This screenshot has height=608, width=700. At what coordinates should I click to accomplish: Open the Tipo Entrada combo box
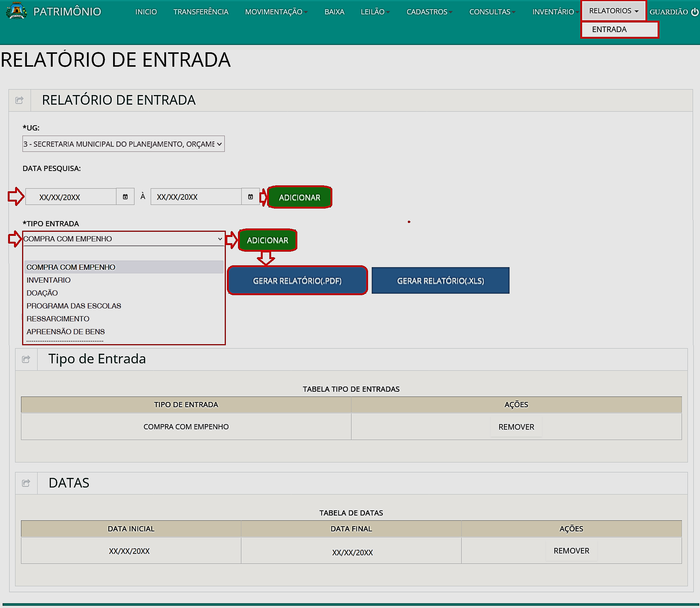pyautogui.click(x=123, y=239)
